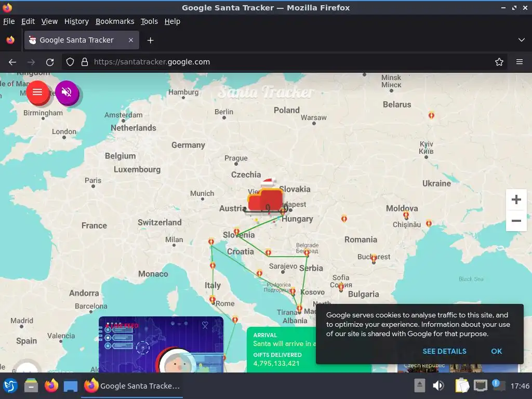Click the marker at Sofia
This screenshot has height=399, width=532.
tap(341, 287)
